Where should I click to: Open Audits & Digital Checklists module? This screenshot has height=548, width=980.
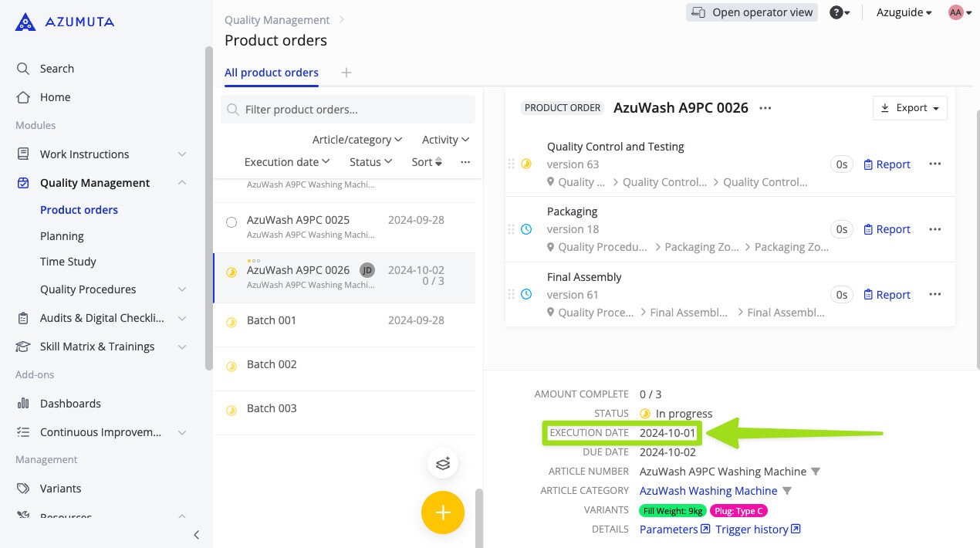point(100,317)
